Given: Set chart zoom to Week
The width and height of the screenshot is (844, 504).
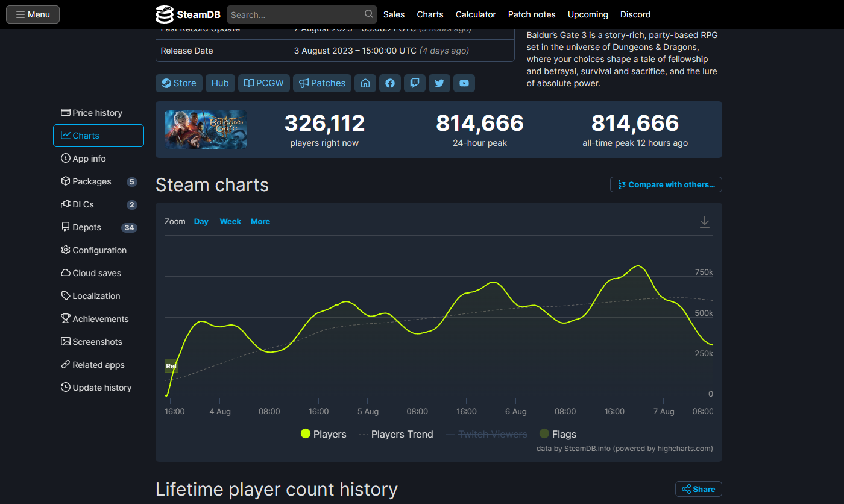Looking at the screenshot, I should click(230, 222).
